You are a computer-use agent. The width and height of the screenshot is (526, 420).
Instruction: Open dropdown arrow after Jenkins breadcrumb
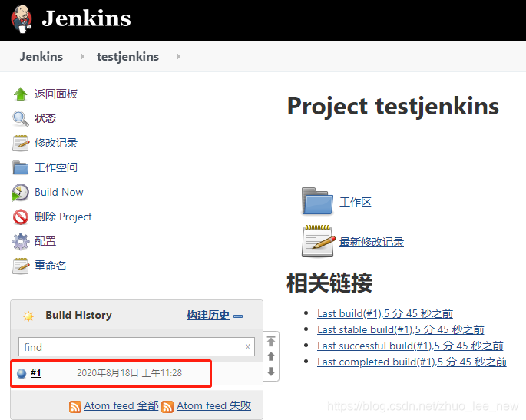tap(82, 57)
